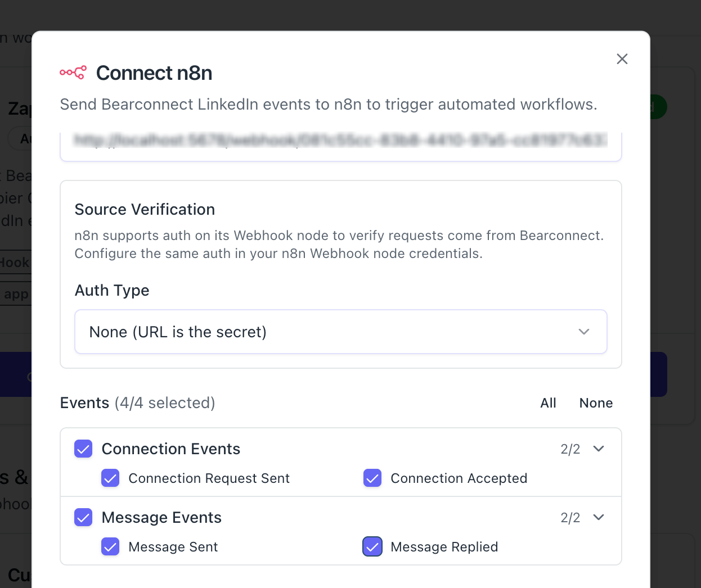This screenshot has height=588, width=701.
Task: Toggle the Connection Events group checkbox
Action: [x=83, y=449]
